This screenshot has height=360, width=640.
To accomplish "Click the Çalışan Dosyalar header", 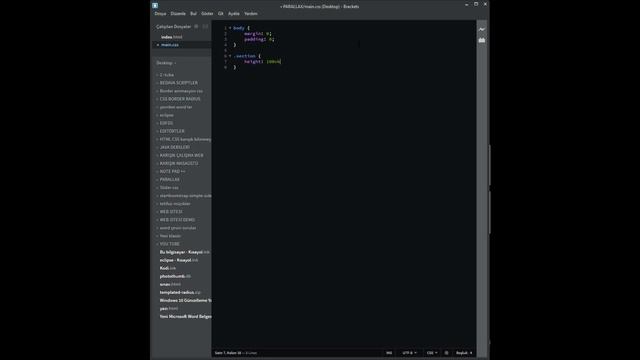I will (173, 27).
